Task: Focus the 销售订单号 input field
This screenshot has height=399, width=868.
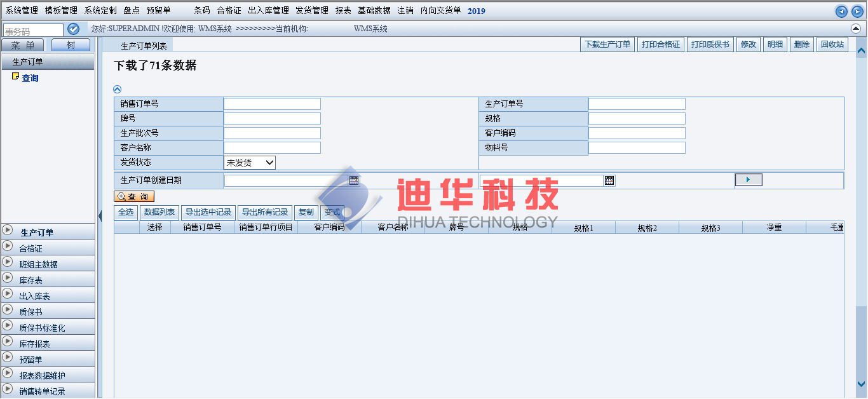Action: [272, 104]
